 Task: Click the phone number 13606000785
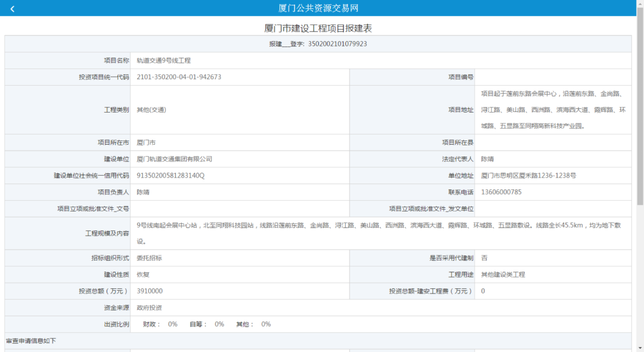coord(501,192)
